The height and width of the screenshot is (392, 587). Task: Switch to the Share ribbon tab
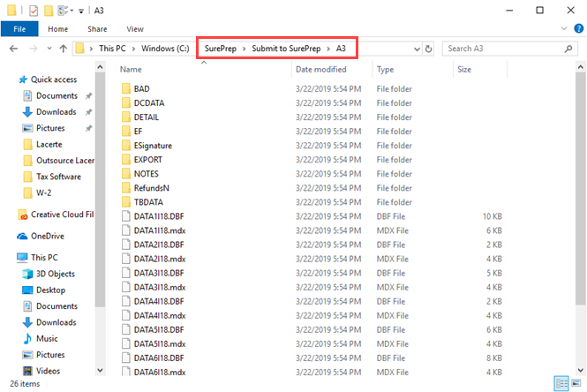97,29
